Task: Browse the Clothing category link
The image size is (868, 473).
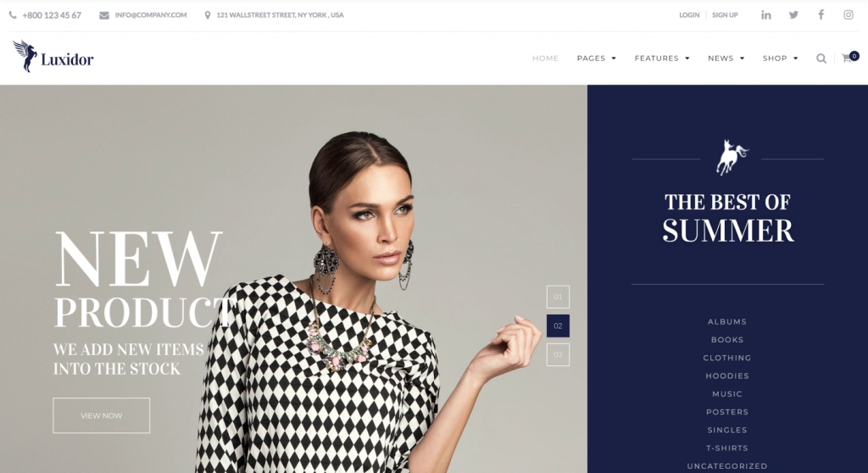Action: [x=726, y=358]
